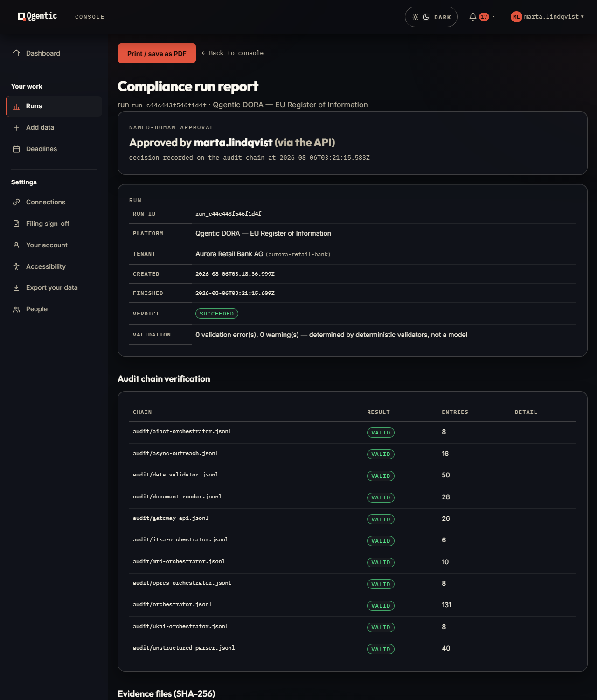
Task: Click VALID badge for orchestrator.jsonl chain
Action: pos(381,606)
